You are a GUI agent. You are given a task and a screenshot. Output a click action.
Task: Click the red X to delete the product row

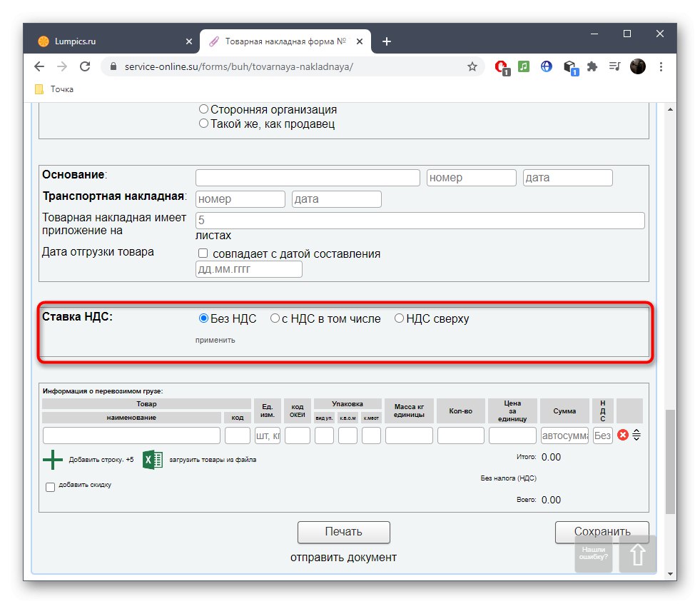click(x=623, y=434)
